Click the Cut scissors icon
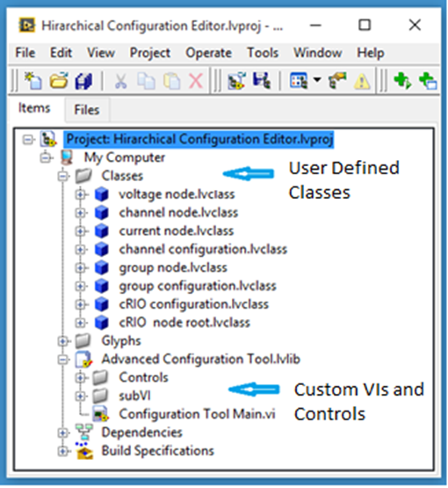The height and width of the screenshot is (488, 448). coord(120,81)
